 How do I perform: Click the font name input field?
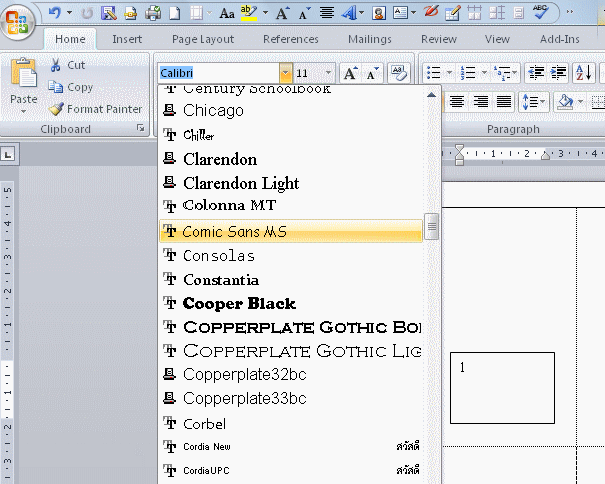(218, 73)
